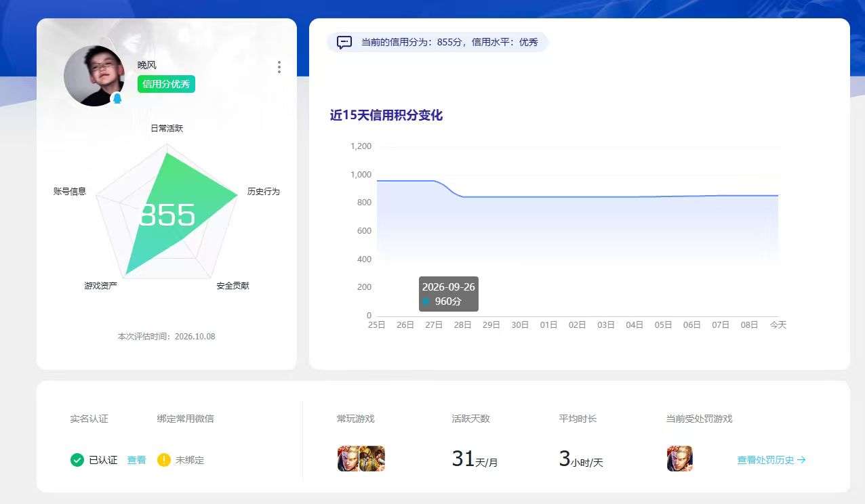Click the chat bubble icon before 当前的信用分
This screenshot has height=504, width=865.
tap(344, 42)
